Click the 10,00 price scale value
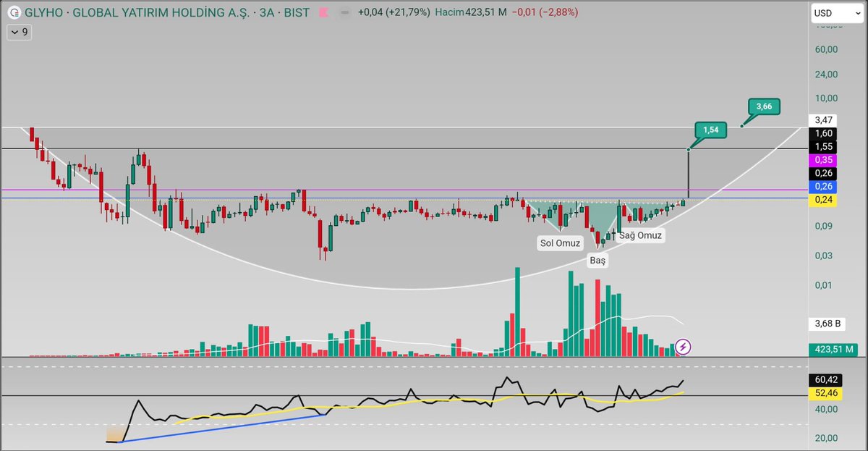868x451 pixels. (x=826, y=98)
